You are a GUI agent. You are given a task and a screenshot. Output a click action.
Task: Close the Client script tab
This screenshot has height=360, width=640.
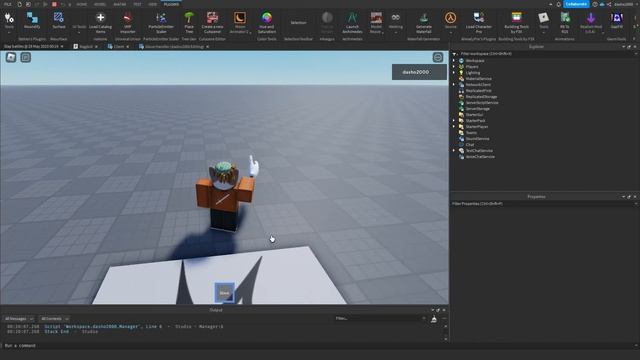tap(127, 47)
